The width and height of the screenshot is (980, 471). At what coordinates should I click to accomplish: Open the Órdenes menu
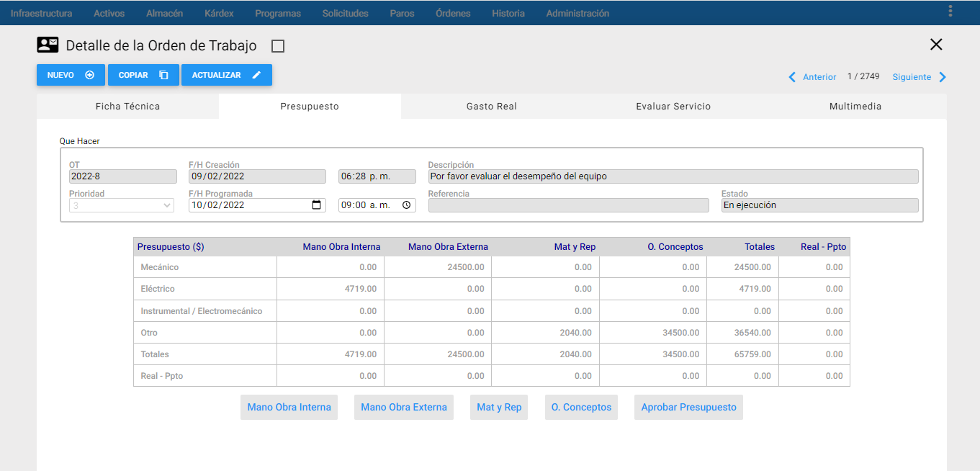[x=453, y=13]
